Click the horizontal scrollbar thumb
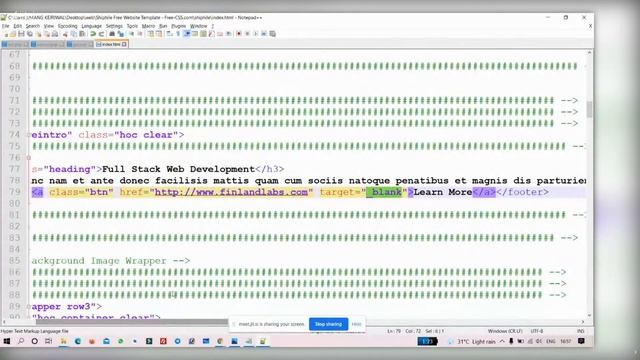The height and width of the screenshot is (360, 640). pos(131,322)
